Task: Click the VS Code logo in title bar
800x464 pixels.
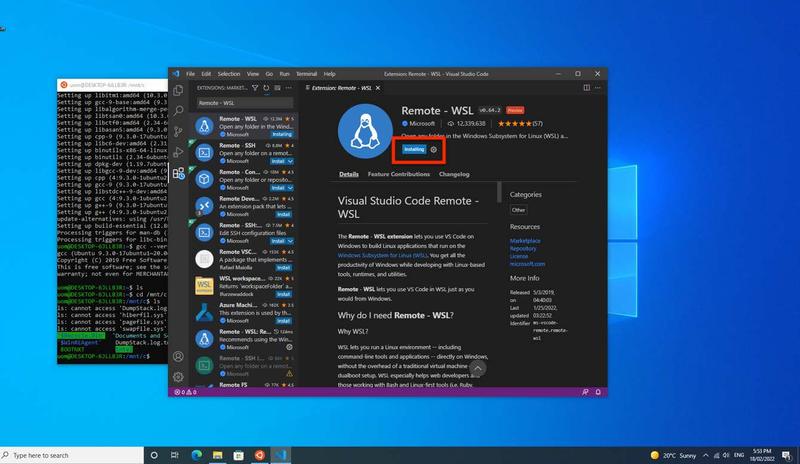Action: point(176,74)
